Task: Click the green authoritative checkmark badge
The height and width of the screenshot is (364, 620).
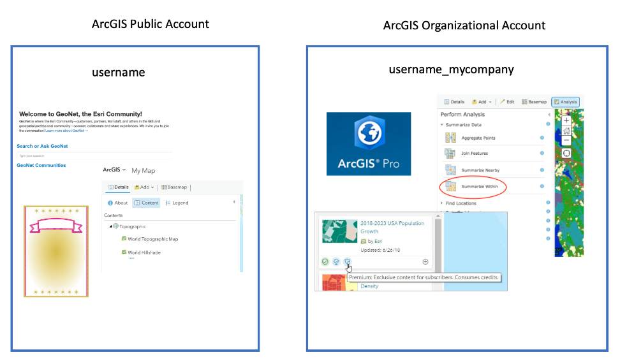Action: [x=325, y=261]
